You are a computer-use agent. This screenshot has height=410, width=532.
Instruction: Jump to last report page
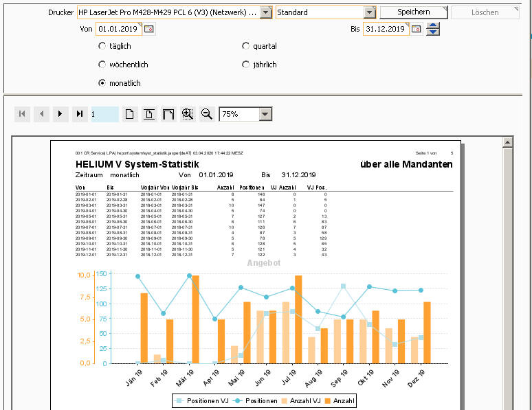[x=80, y=114]
